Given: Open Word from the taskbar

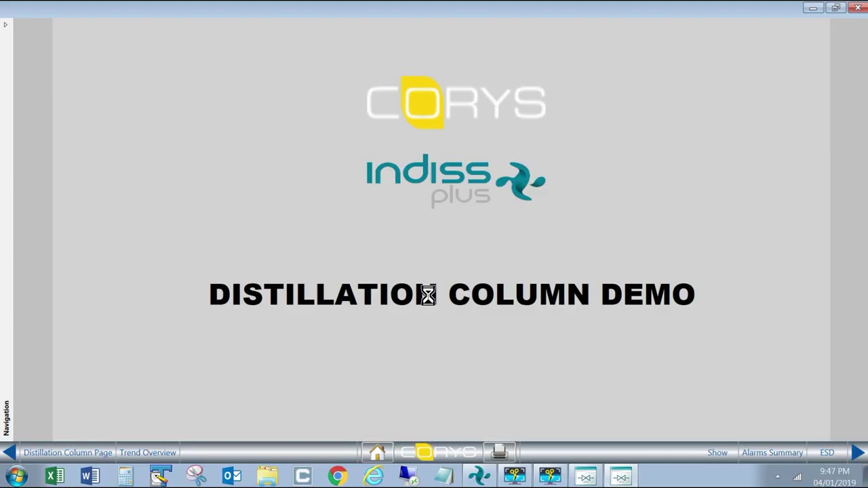Looking at the screenshot, I should [90, 476].
